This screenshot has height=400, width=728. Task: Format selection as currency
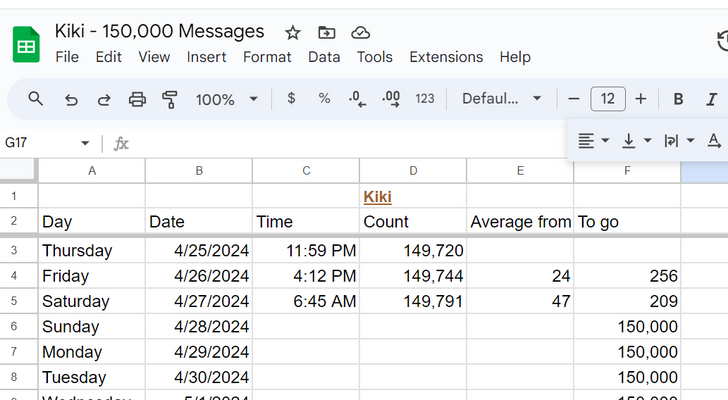291,99
